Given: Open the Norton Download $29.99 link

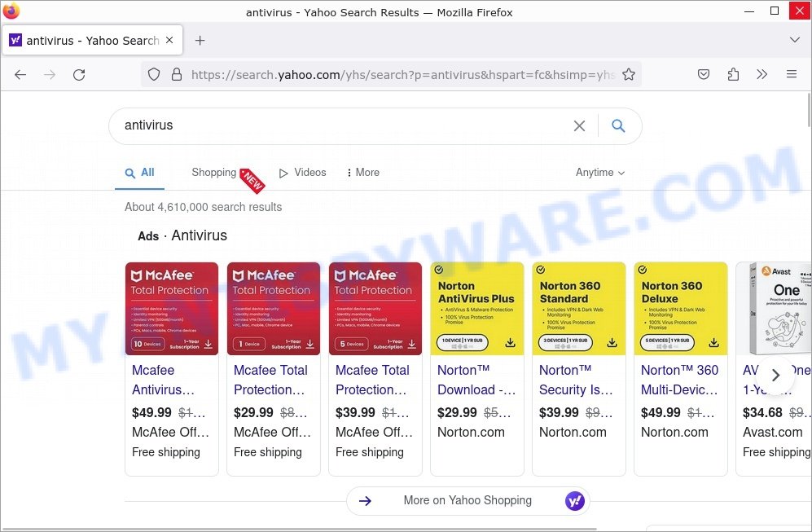Looking at the screenshot, I should [476, 380].
